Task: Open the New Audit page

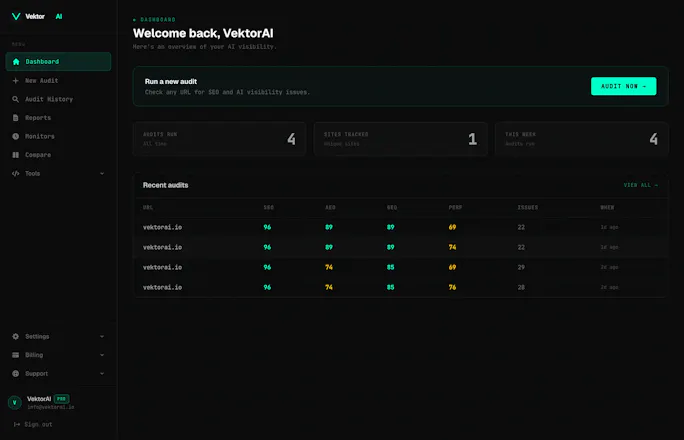Action: 58,81
